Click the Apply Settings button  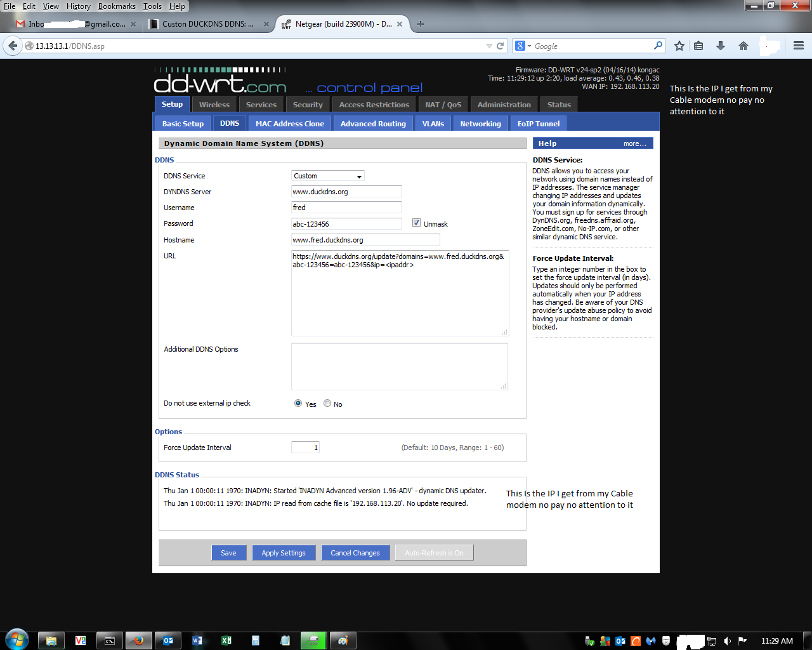[x=284, y=553]
